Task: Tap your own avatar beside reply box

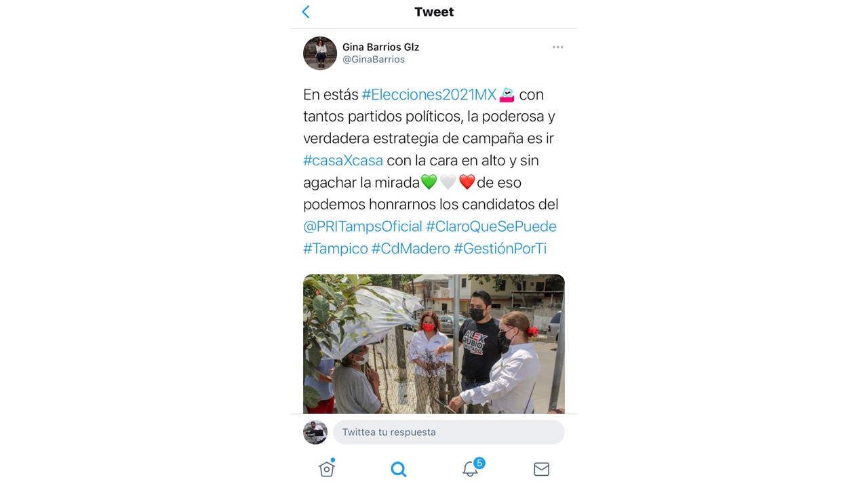Action: [x=315, y=432]
